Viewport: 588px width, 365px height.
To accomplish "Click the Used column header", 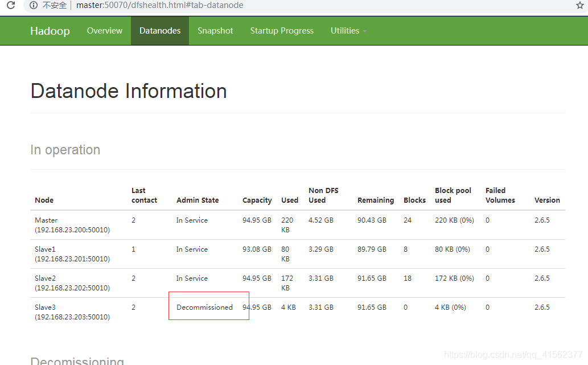I will [290, 200].
